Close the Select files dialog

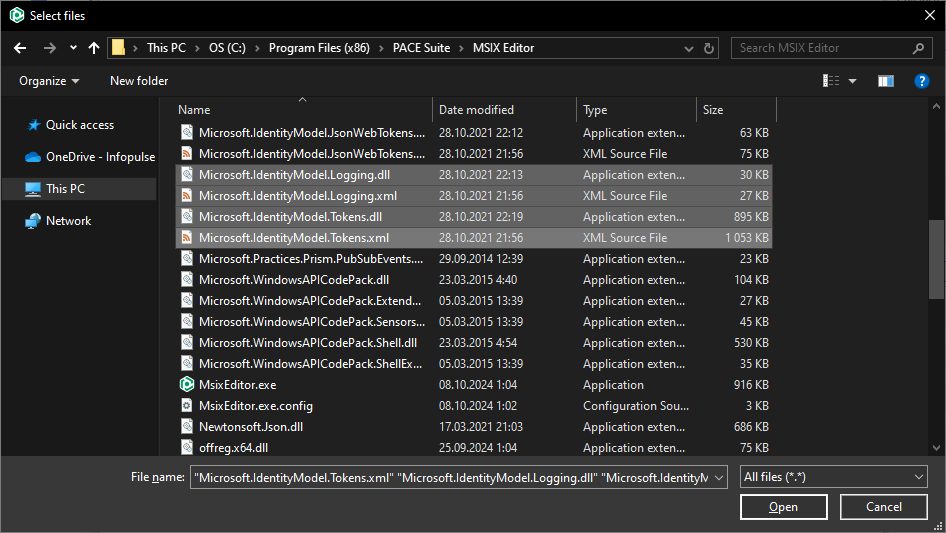(x=930, y=15)
